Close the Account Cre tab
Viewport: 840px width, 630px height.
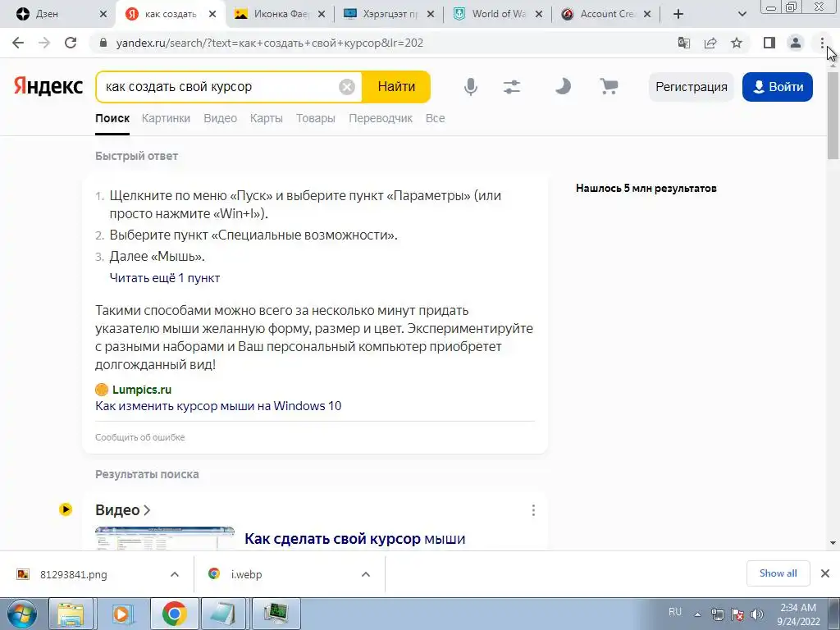click(647, 14)
